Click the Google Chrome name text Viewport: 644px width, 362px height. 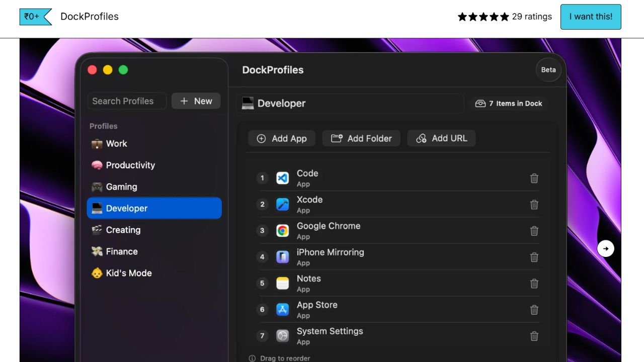(x=329, y=226)
